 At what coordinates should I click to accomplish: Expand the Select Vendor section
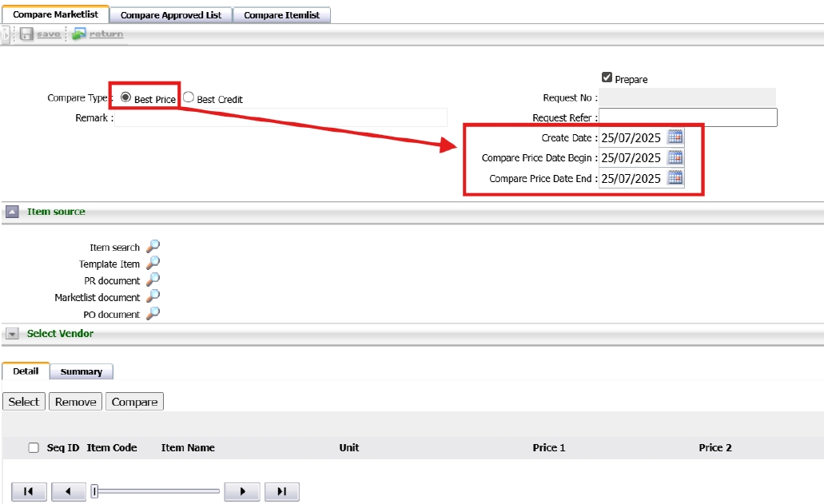click(x=12, y=334)
